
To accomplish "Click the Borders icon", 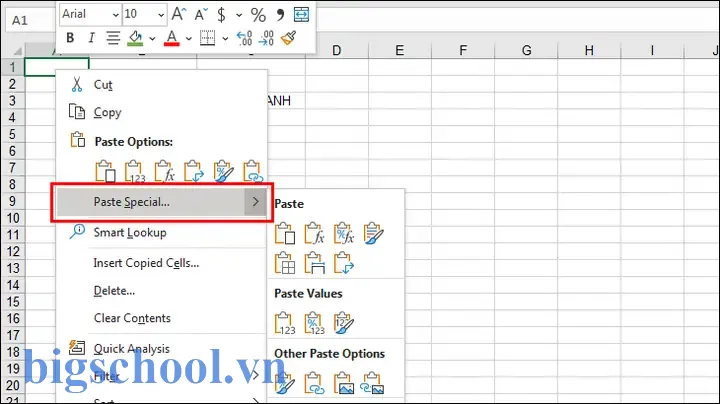I will (208, 38).
